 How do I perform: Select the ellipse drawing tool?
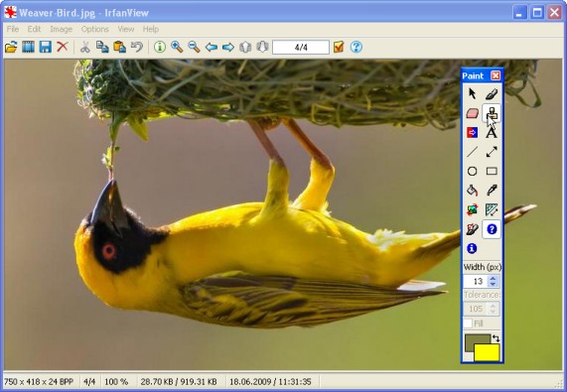472,172
